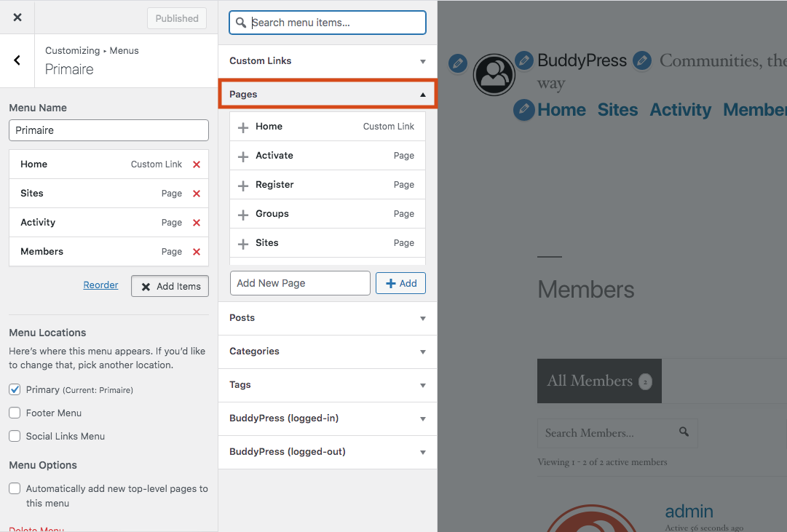Image resolution: width=787 pixels, height=532 pixels.
Task: Toggle automatically add new top-level pages
Action: pos(15,489)
